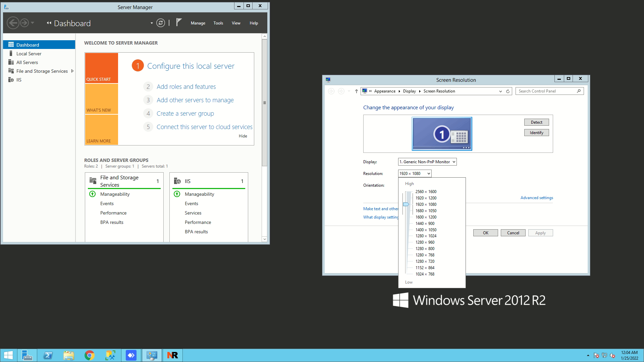Click the blue arrows app icon in the taskbar
The image size is (644, 362).
coord(131,355)
